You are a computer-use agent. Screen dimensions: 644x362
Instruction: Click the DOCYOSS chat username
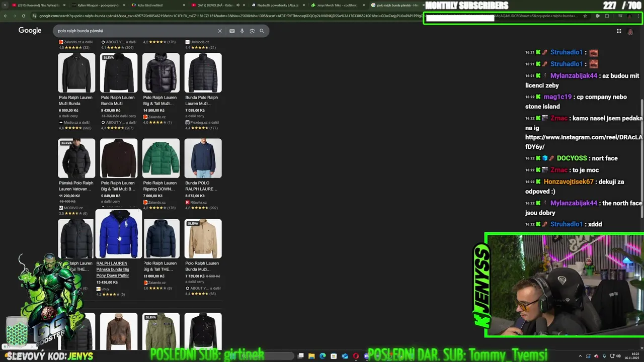pyautogui.click(x=572, y=158)
